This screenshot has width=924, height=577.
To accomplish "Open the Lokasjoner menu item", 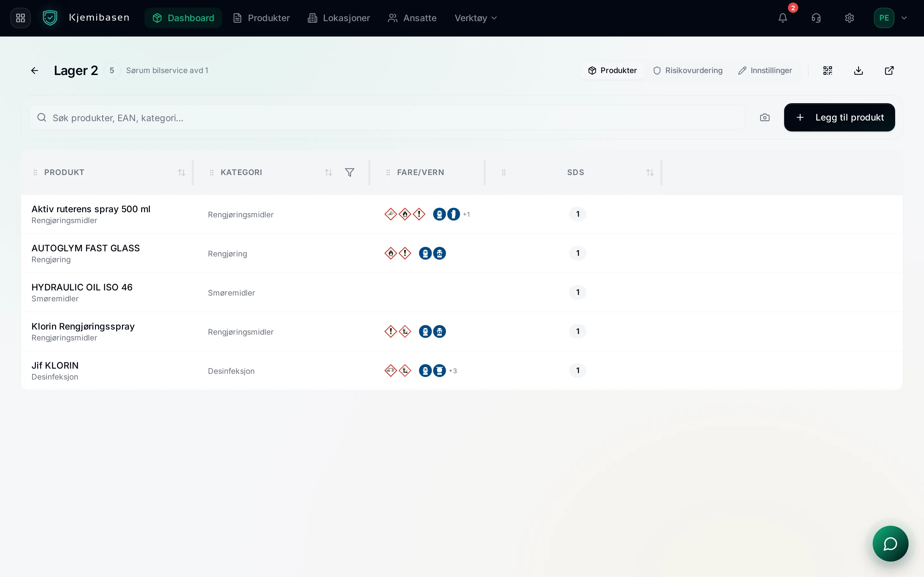I will [x=339, y=18].
